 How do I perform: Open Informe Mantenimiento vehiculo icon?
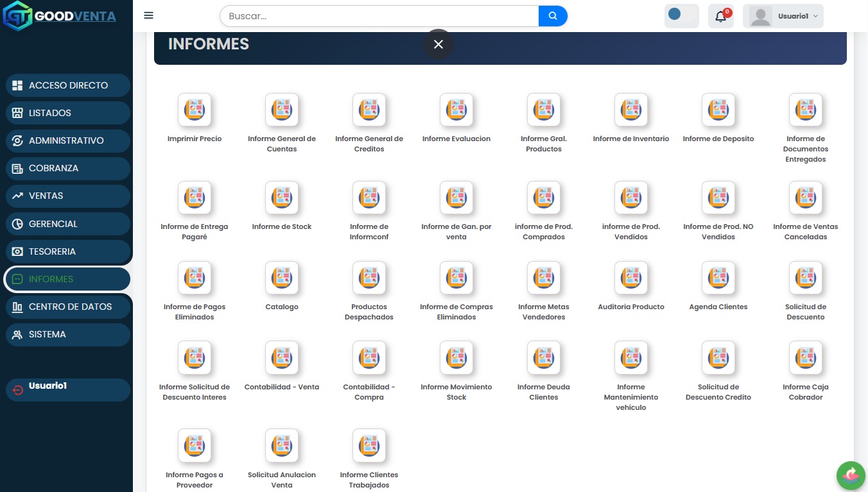(x=631, y=358)
